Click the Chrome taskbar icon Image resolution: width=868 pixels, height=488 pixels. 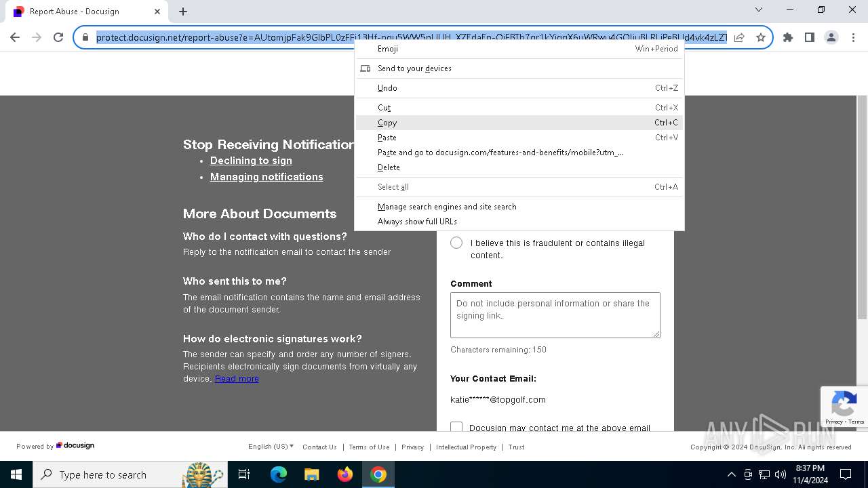click(x=378, y=474)
